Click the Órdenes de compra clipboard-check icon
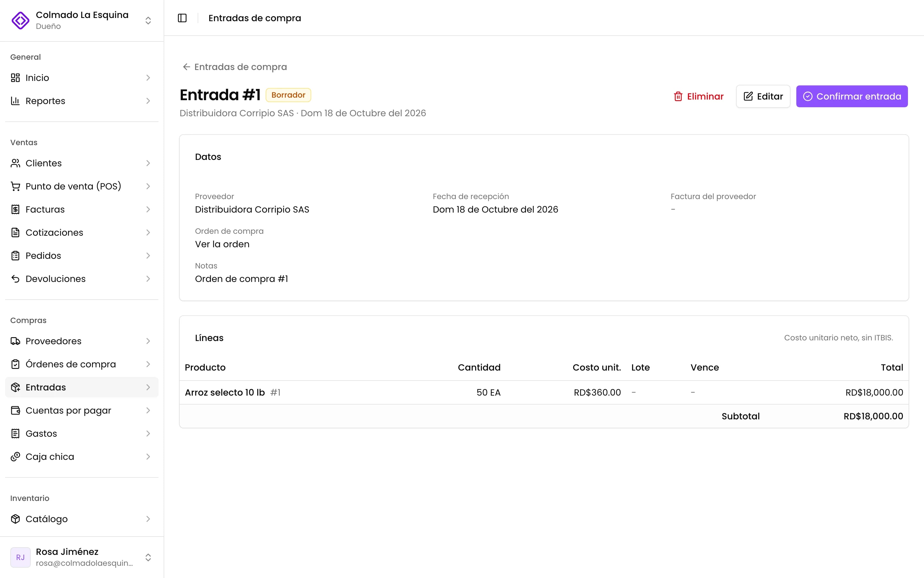The width and height of the screenshot is (924, 578). (15, 364)
